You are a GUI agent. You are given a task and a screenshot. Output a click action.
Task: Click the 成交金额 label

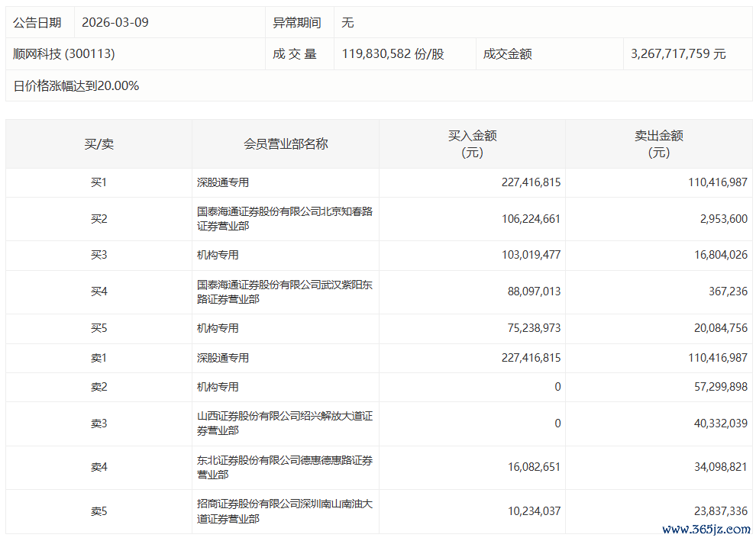click(508, 54)
